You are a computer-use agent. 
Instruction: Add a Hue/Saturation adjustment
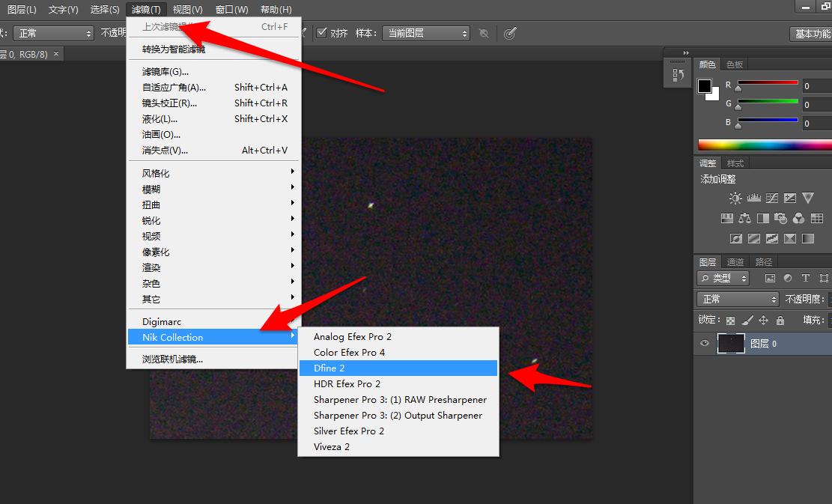click(727, 218)
